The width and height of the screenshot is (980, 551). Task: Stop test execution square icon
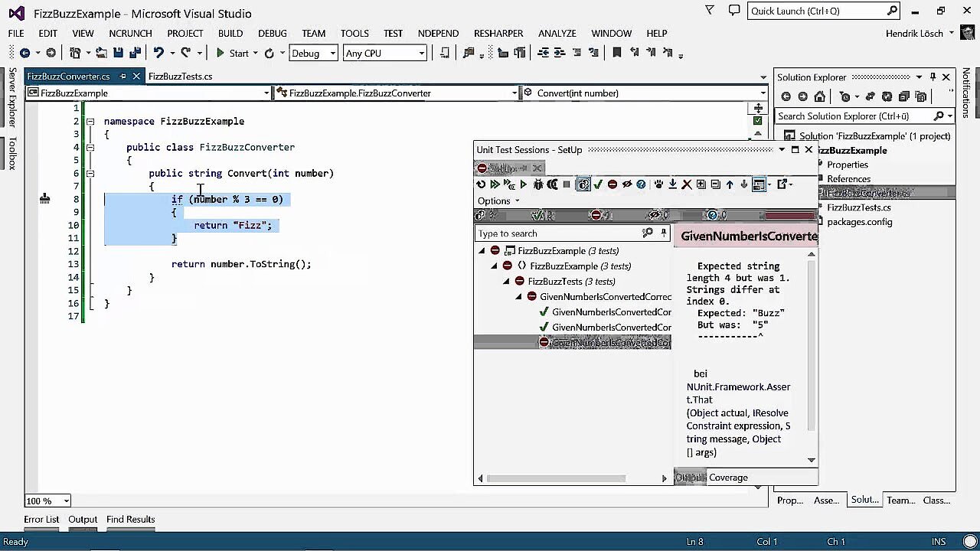click(x=567, y=184)
